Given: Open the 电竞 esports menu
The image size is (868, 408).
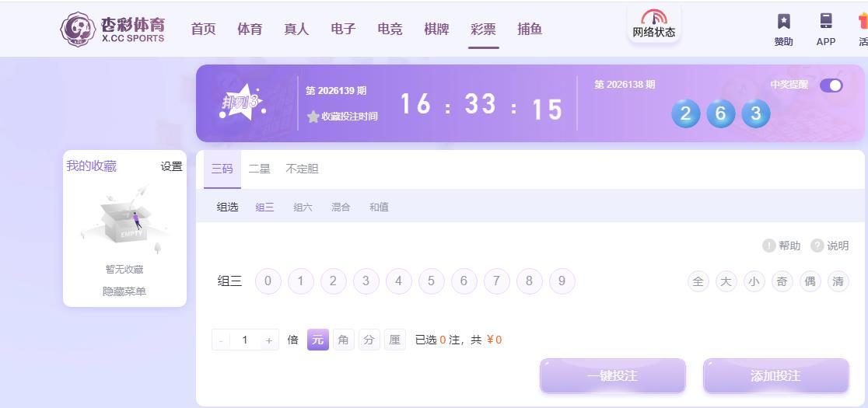Looking at the screenshot, I should pyautogui.click(x=390, y=30).
